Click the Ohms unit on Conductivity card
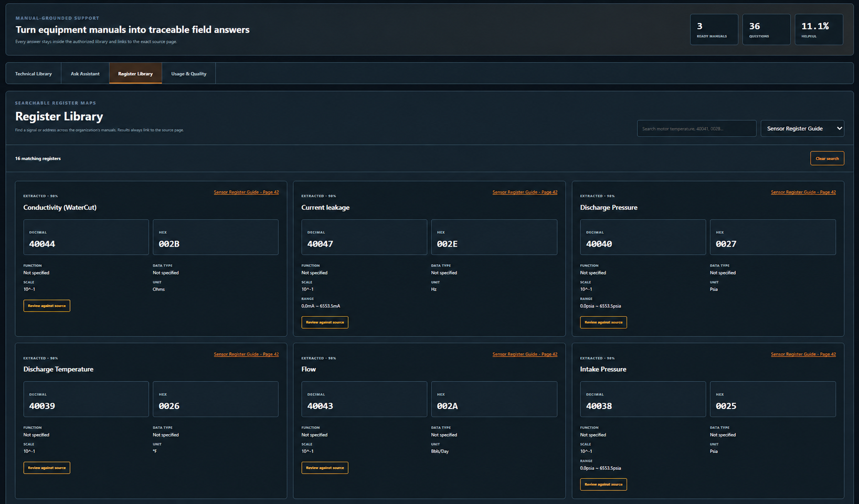859x504 pixels. pyautogui.click(x=158, y=289)
